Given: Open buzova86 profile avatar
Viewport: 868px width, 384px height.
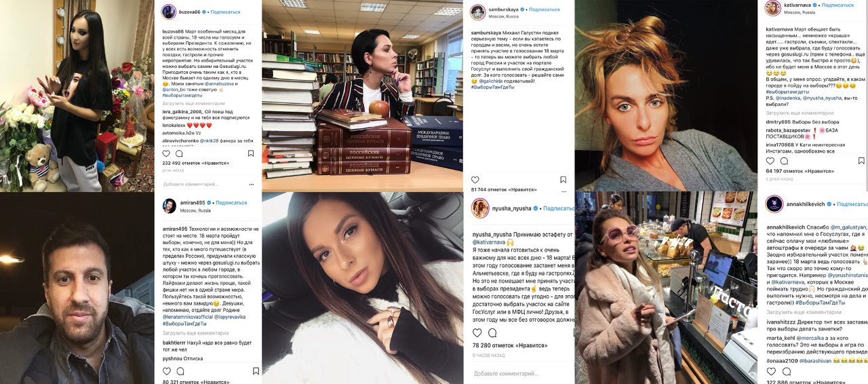Looking at the screenshot, I should [x=169, y=12].
